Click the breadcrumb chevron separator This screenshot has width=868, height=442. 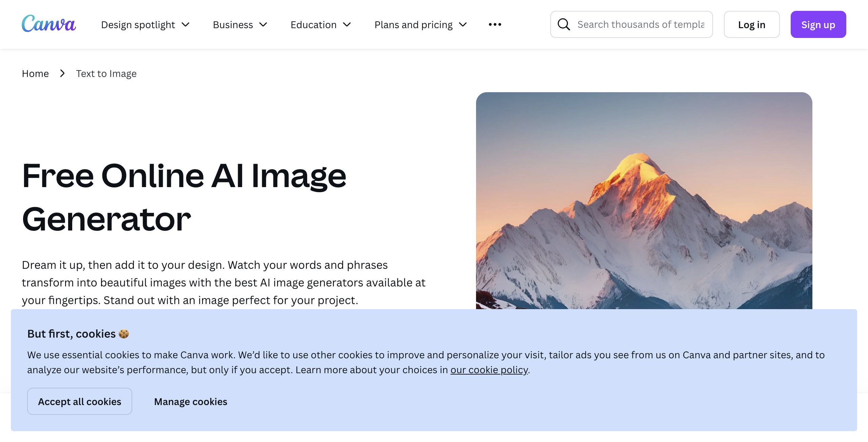pos(62,73)
